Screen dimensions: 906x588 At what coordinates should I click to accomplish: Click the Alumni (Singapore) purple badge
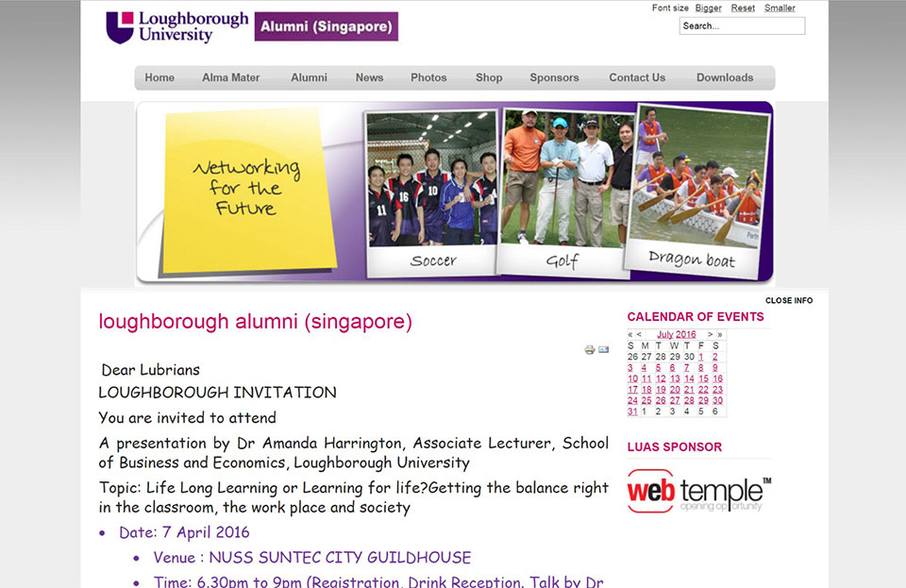coord(326,26)
